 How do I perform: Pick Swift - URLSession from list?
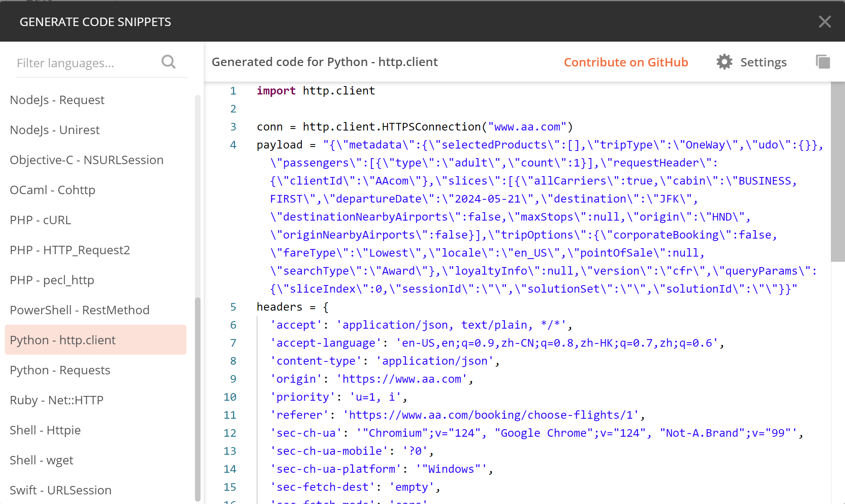(96, 490)
